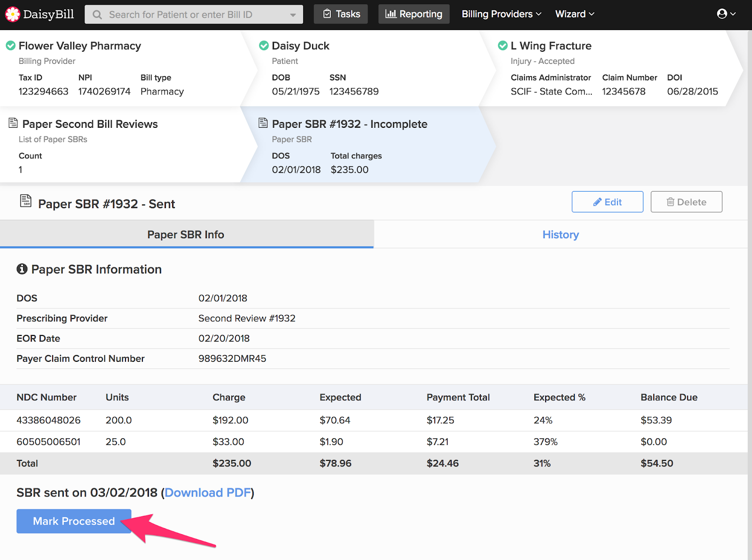Select the total payment $24.46
The height and width of the screenshot is (560, 752).
pyautogui.click(x=442, y=463)
